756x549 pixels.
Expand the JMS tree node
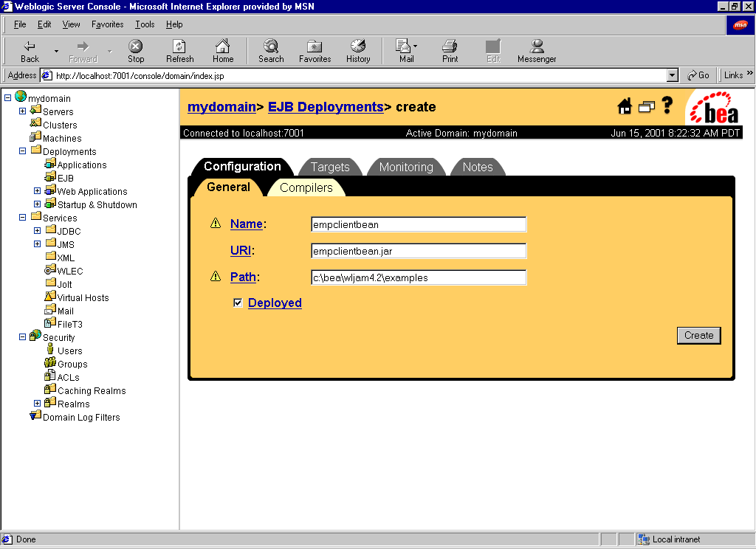tap(37, 244)
